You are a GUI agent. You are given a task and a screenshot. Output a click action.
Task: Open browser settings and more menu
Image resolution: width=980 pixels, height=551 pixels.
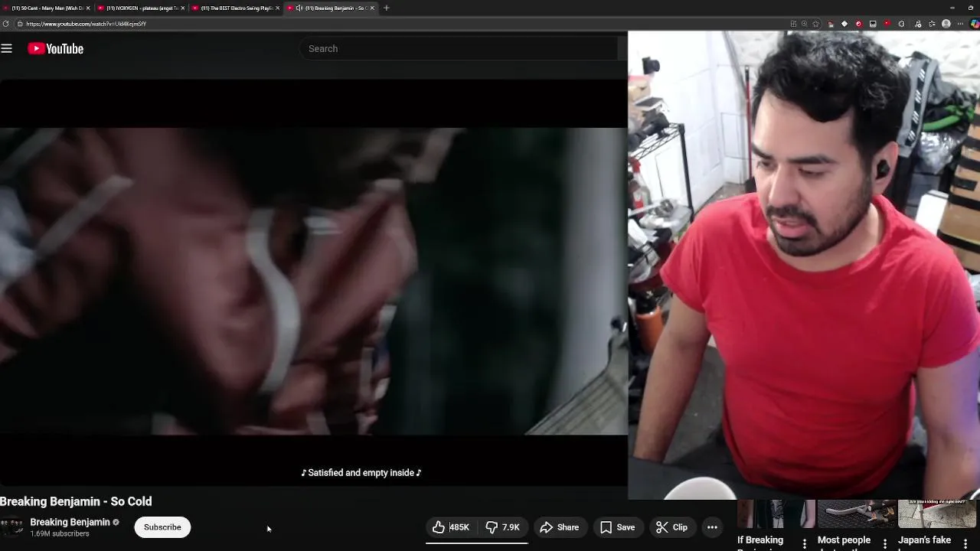(x=960, y=24)
